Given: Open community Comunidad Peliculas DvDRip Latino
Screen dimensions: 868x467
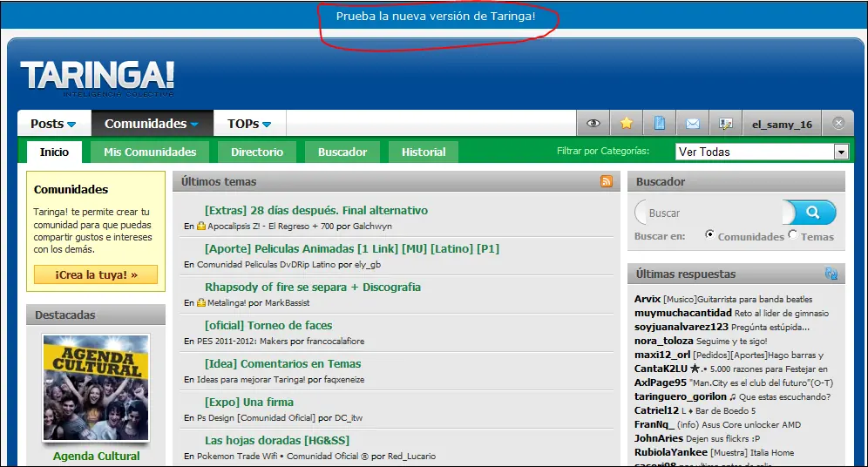Looking at the screenshot, I should [x=267, y=265].
